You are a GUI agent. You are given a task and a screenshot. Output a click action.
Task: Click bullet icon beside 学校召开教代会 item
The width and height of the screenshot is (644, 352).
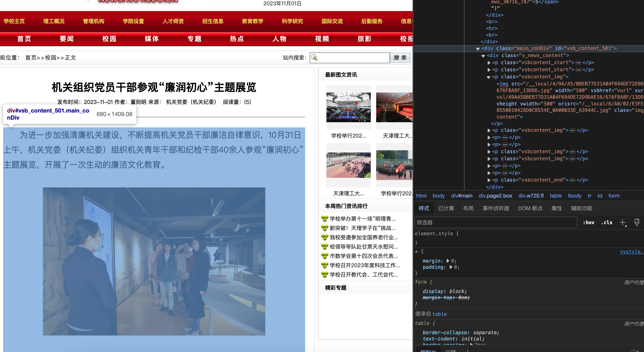pos(324,275)
